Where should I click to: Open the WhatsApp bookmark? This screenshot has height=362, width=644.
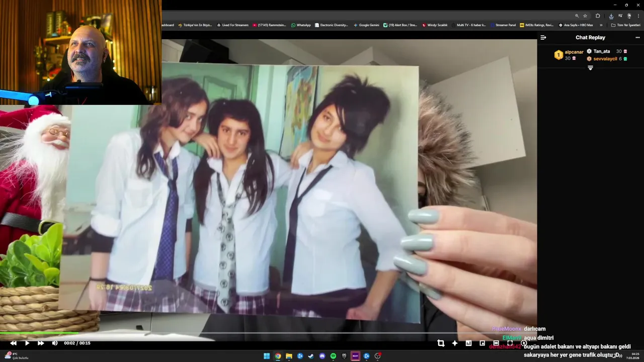pos(301,25)
